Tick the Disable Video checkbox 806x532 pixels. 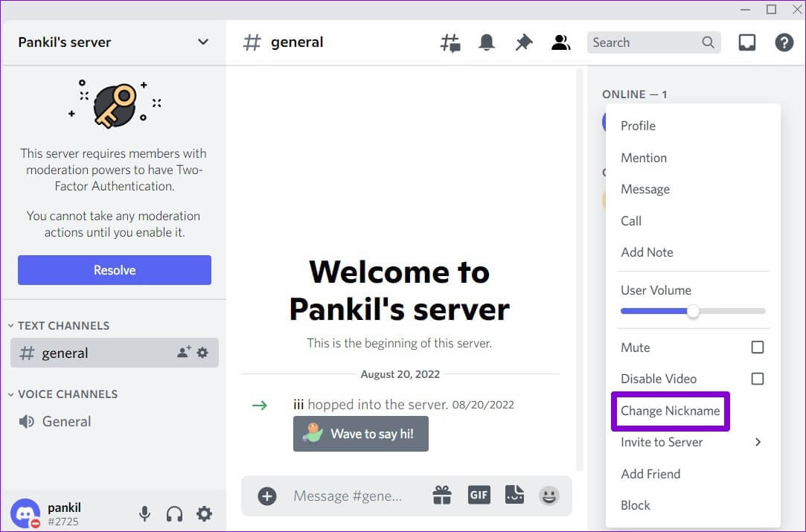click(x=757, y=379)
